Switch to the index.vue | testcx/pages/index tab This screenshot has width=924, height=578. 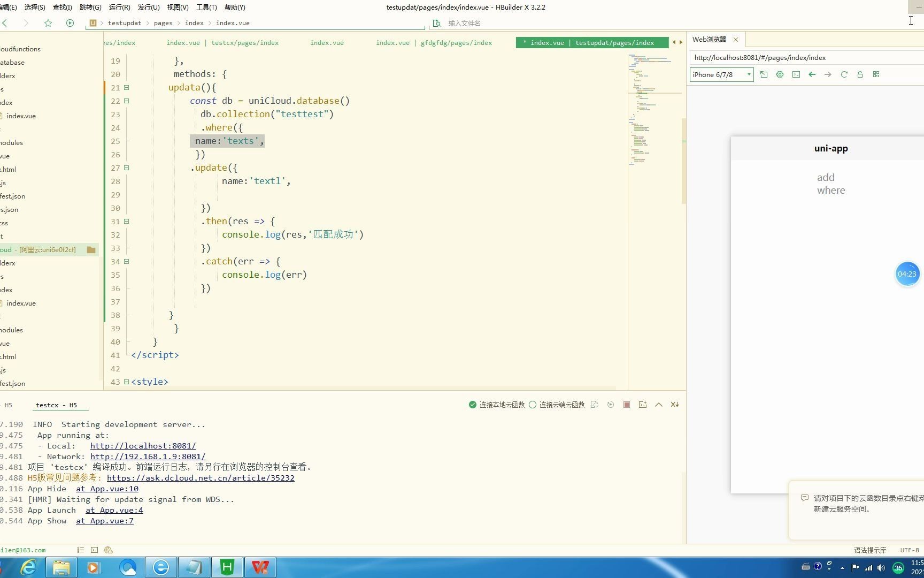222,42
